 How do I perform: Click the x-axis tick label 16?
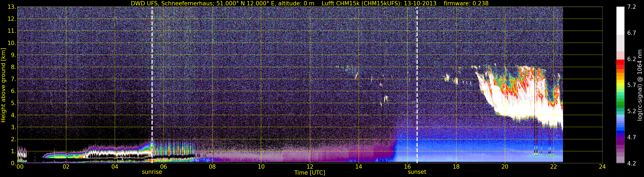click(x=407, y=167)
